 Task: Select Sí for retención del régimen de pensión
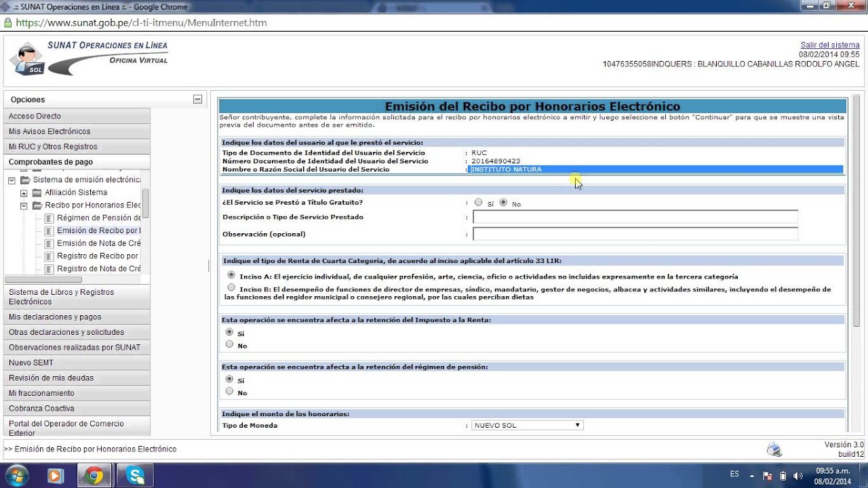click(229, 379)
